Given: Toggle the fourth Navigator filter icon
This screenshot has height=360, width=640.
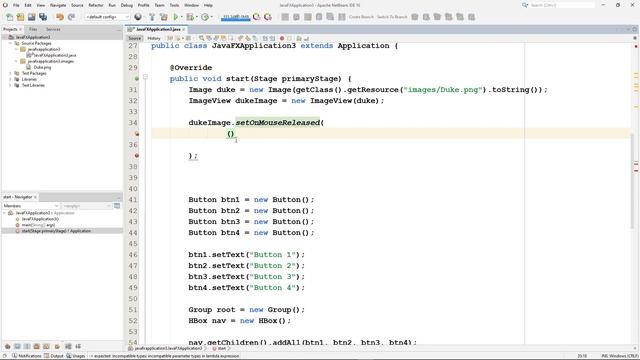Looking at the screenshot, I should point(36,347).
